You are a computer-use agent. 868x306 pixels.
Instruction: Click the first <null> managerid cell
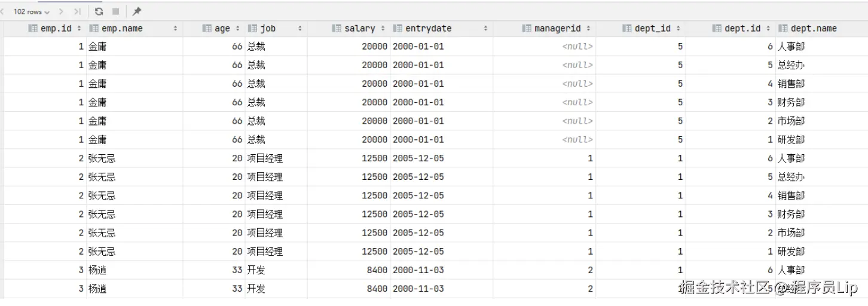(x=577, y=46)
